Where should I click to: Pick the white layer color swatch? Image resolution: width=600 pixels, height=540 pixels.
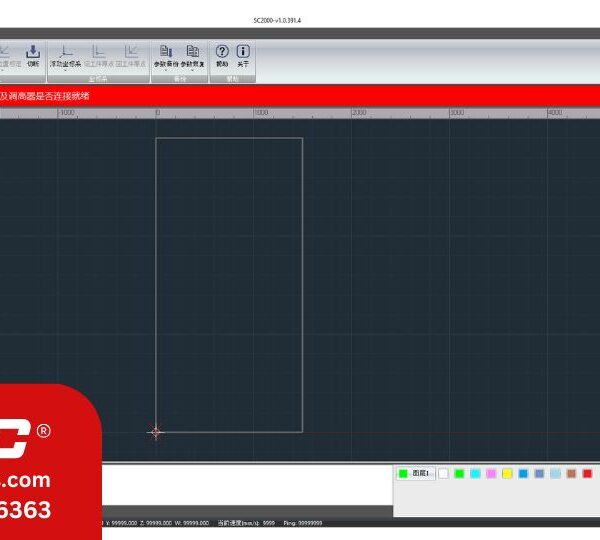click(x=443, y=473)
